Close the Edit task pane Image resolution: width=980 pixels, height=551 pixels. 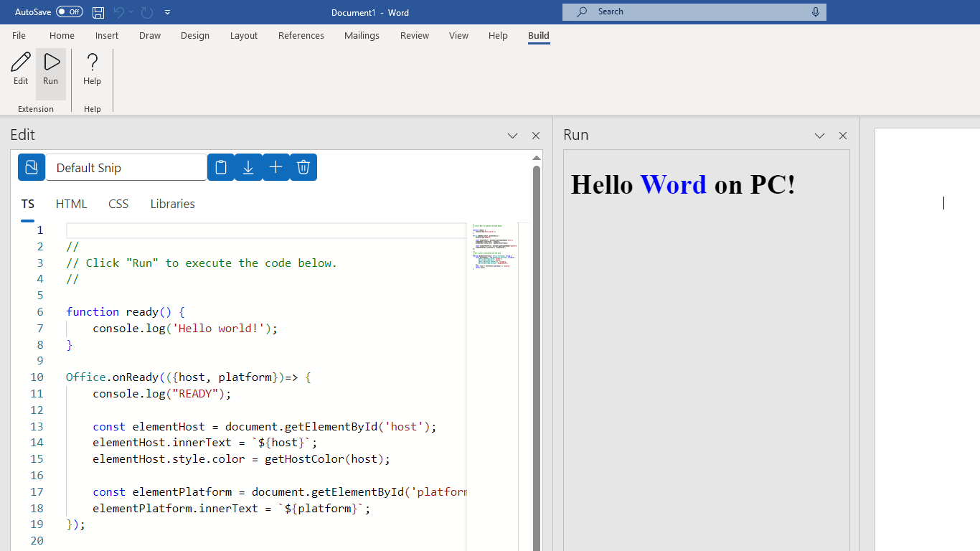click(x=536, y=136)
